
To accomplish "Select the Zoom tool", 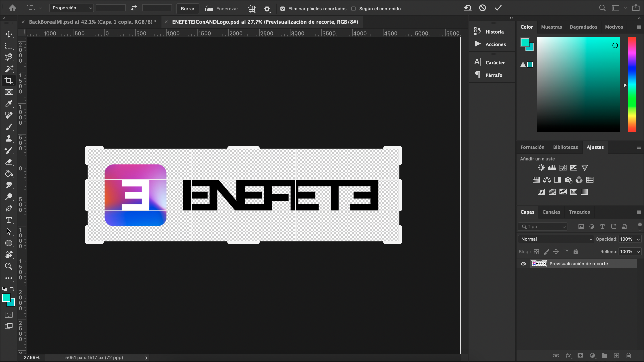I will (x=9, y=267).
